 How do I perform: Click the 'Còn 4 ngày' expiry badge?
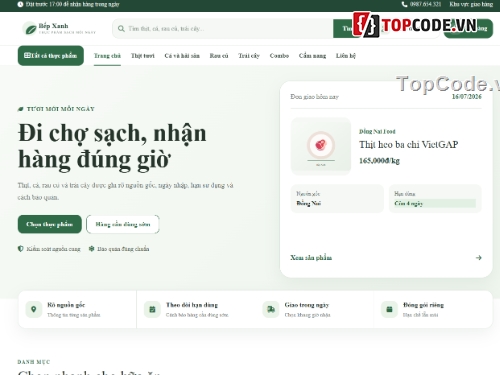click(435, 203)
